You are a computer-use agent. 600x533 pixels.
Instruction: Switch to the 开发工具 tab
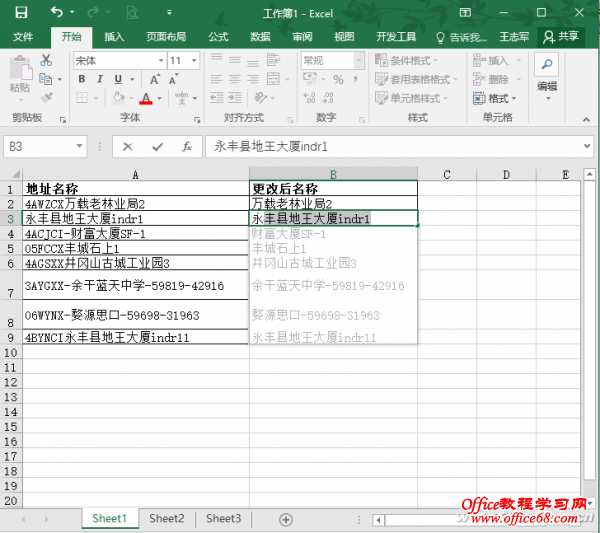396,37
